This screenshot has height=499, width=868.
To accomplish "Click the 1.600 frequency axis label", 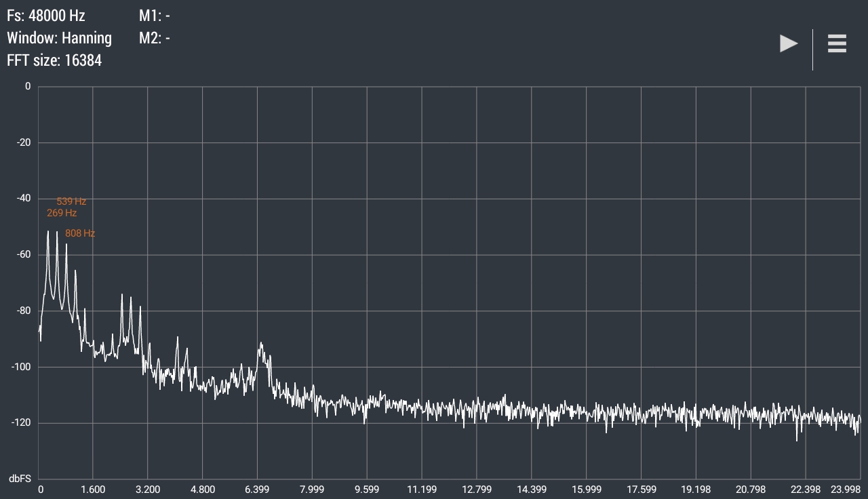I will point(93,490).
